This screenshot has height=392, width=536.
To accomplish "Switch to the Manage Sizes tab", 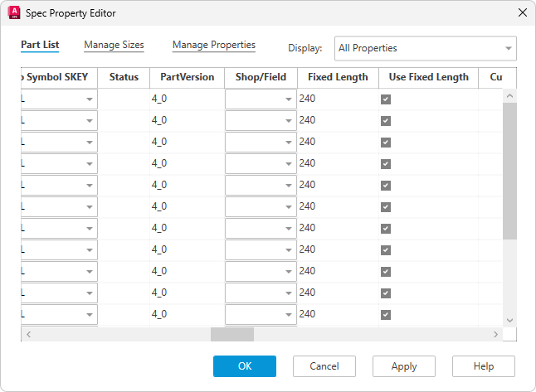I will [114, 46].
